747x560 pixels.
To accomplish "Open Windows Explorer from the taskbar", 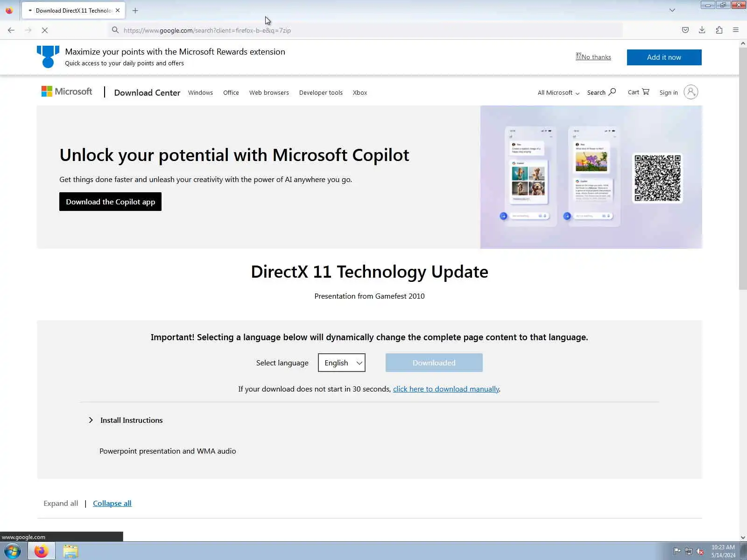I will [x=70, y=551].
